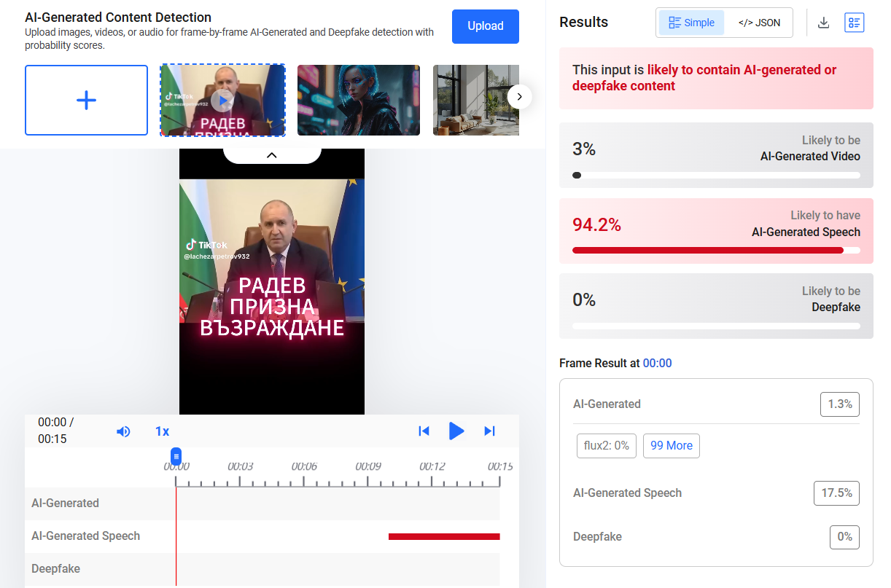Click the AI-Generated Video progress bar
This screenshot has height=588, width=891.
pos(716,175)
